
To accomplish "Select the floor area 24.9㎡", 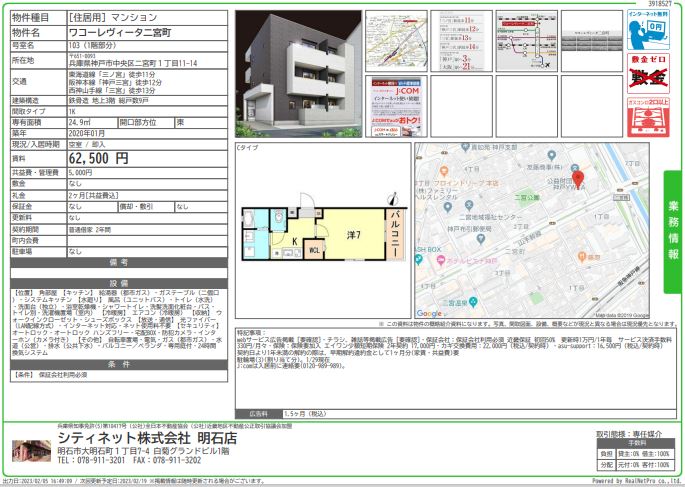I will pyautogui.click(x=79, y=122).
